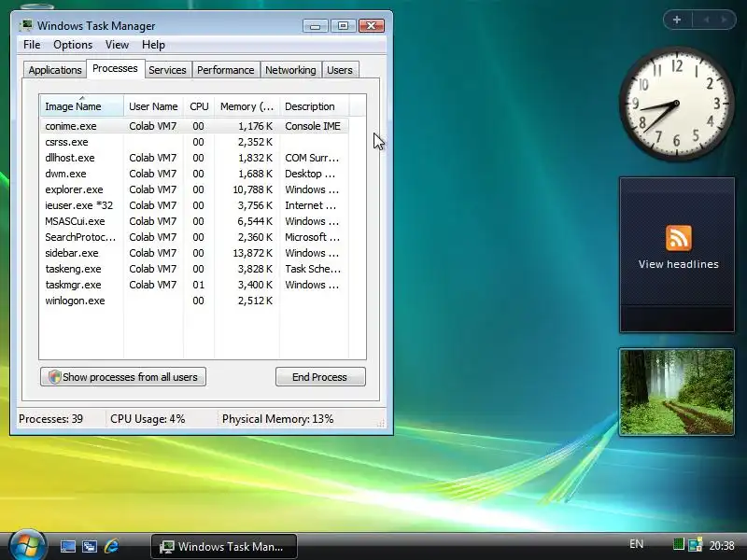Image resolution: width=747 pixels, height=560 pixels.
Task: Open the Help menu
Action: (x=153, y=45)
